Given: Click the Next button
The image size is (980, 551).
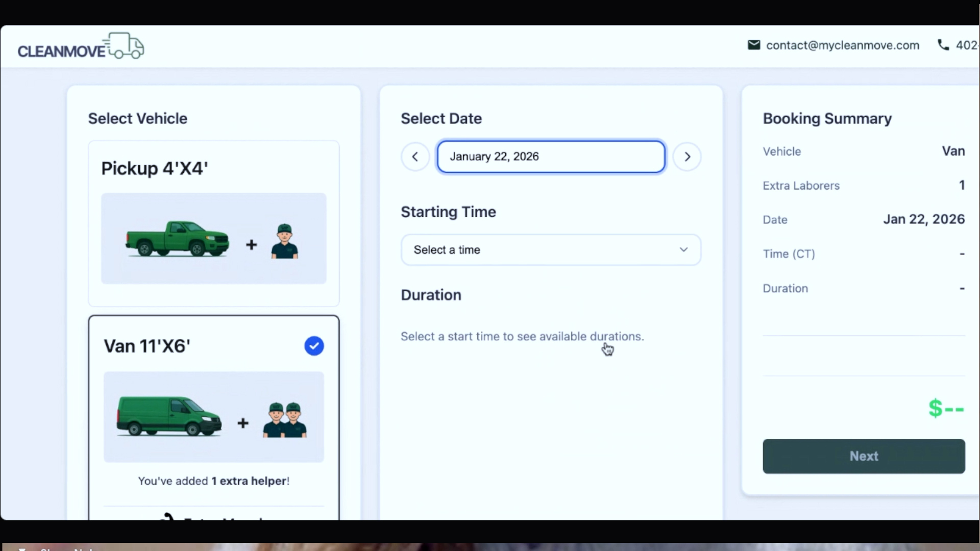Looking at the screenshot, I should coord(864,456).
